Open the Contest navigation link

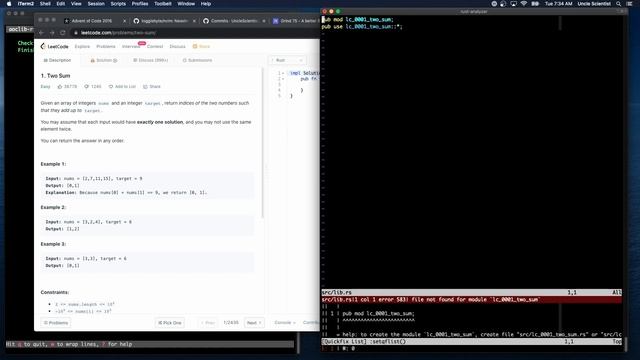pos(155,47)
